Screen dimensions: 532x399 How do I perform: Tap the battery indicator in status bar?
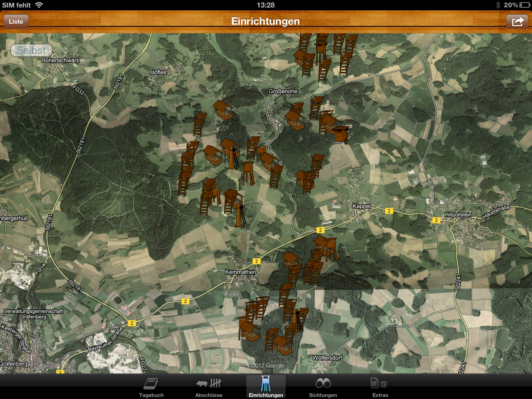pyautogui.click(x=525, y=5)
